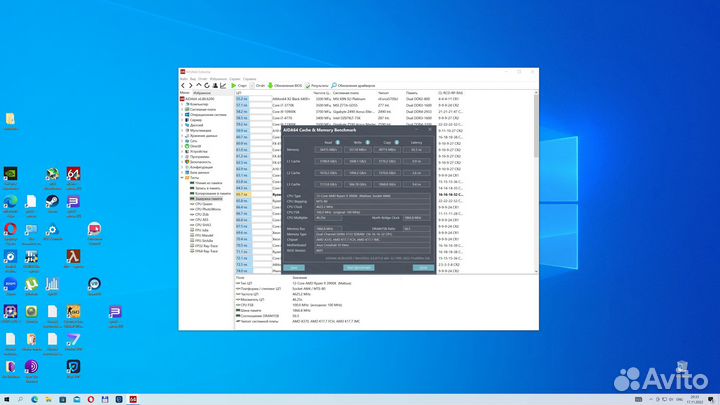
Task: Click Close button in the benchmark dialog
Action: [x=423, y=268]
